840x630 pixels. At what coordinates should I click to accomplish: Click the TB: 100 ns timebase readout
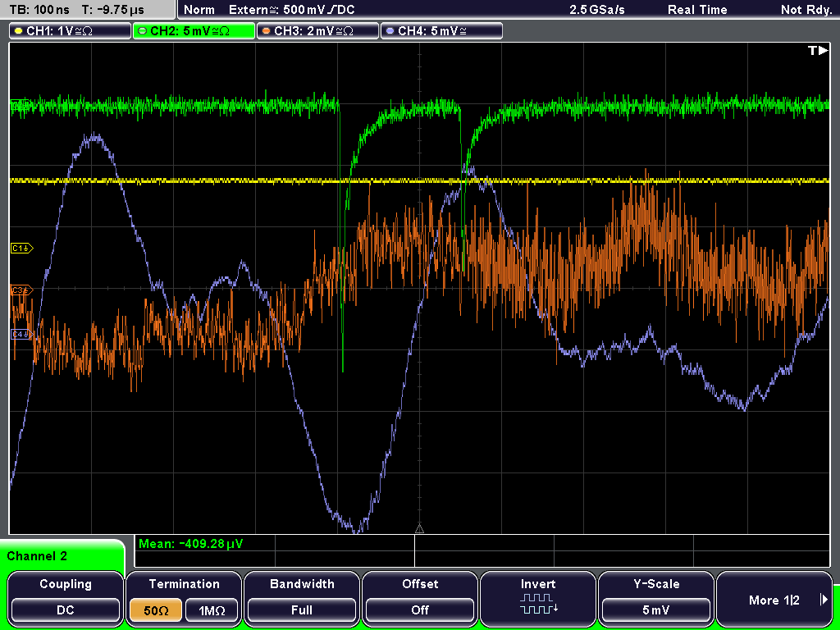tap(39, 10)
